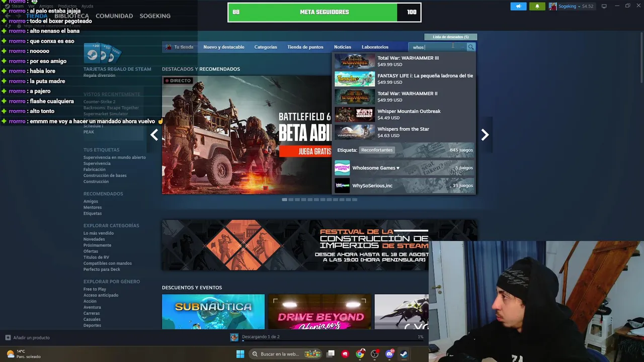Go to next featured carousel item
This screenshot has width=644, height=362.
click(x=485, y=135)
